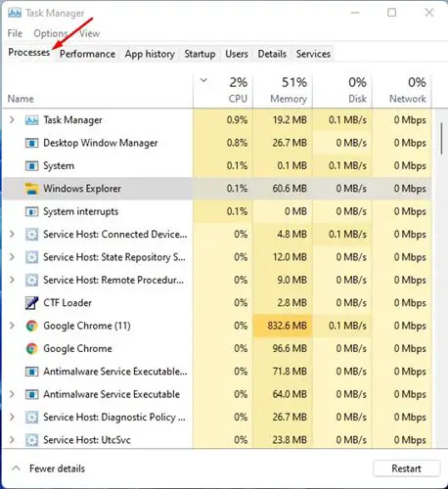Sort processes by Memory column header
The width and height of the screenshot is (448, 489).
(283, 91)
